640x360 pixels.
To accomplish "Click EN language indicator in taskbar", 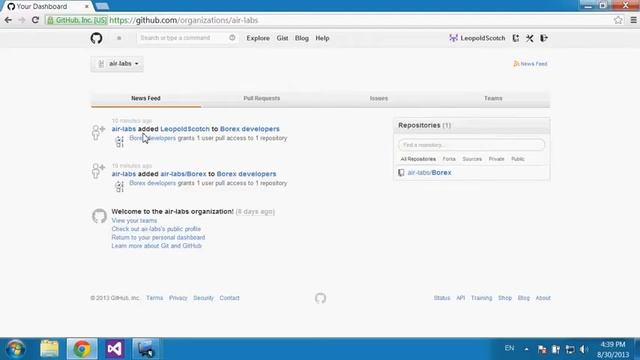I will coord(509,348).
